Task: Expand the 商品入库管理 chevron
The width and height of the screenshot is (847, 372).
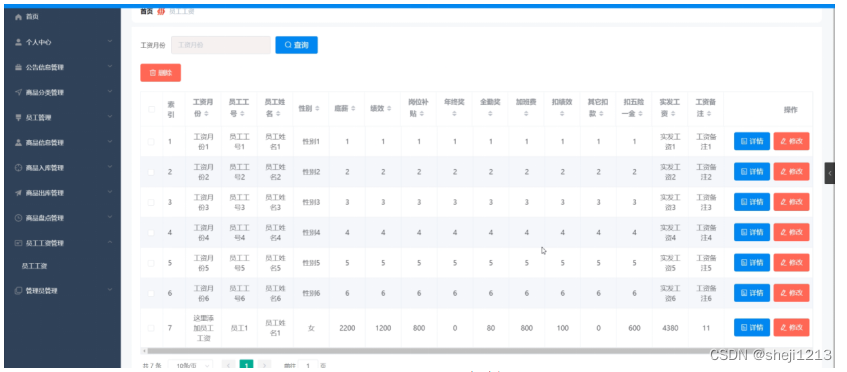Action: point(110,167)
